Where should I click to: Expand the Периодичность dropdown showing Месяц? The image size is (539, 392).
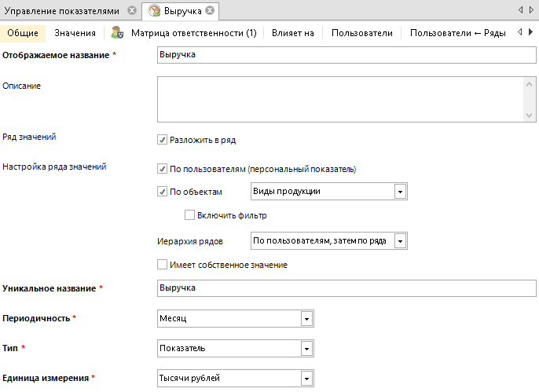coord(306,319)
